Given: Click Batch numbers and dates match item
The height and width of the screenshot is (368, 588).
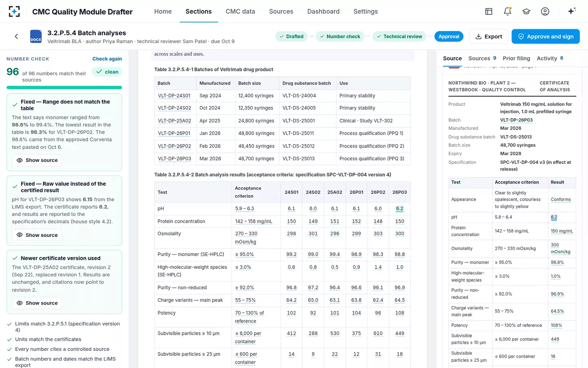Looking at the screenshot, I should [x=64, y=362].
